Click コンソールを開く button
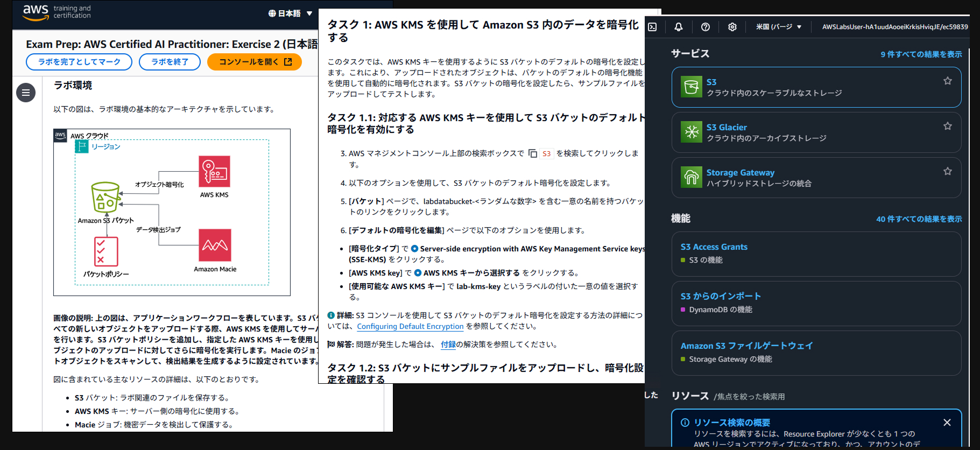This screenshot has width=980, height=450. pos(255,62)
